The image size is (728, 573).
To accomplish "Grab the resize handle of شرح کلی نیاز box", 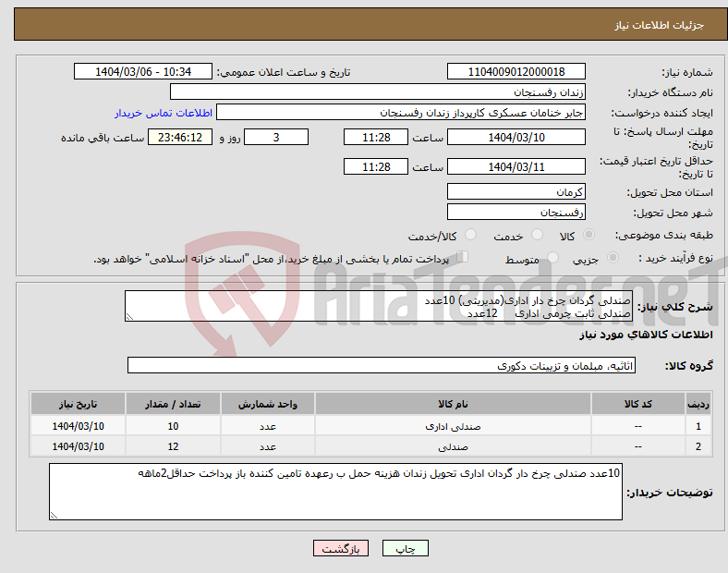I will pos(129,317).
